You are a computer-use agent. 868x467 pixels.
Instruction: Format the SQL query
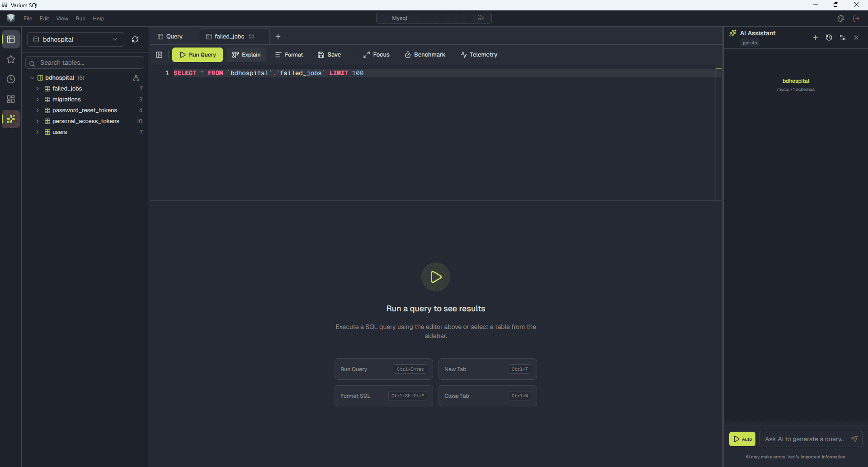(289, 54)
